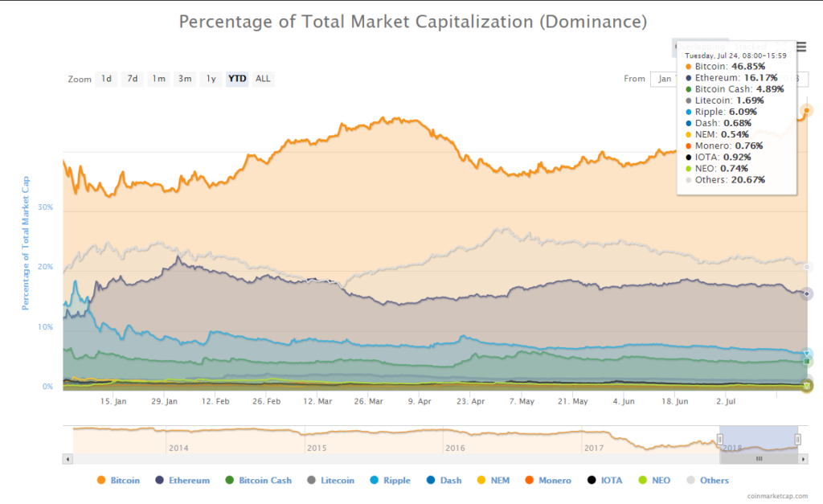Open the chart export hamburger menu
823x504 pixels.
coord(800,47)
